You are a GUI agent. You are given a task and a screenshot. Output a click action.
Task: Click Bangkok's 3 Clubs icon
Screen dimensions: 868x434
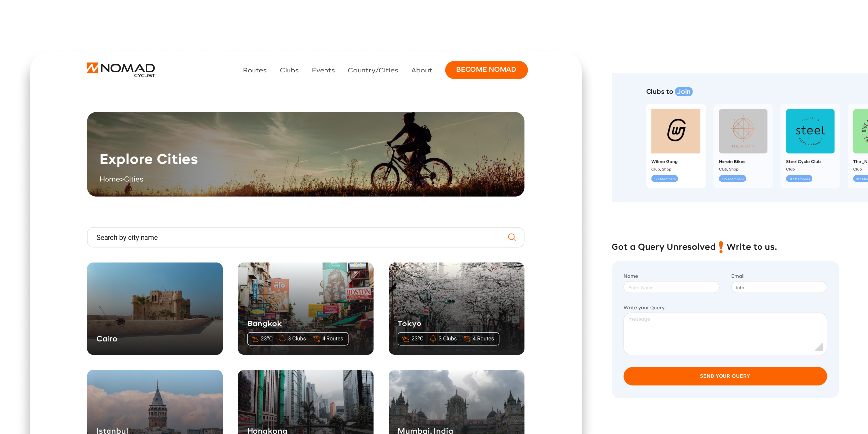pos(282,339)
